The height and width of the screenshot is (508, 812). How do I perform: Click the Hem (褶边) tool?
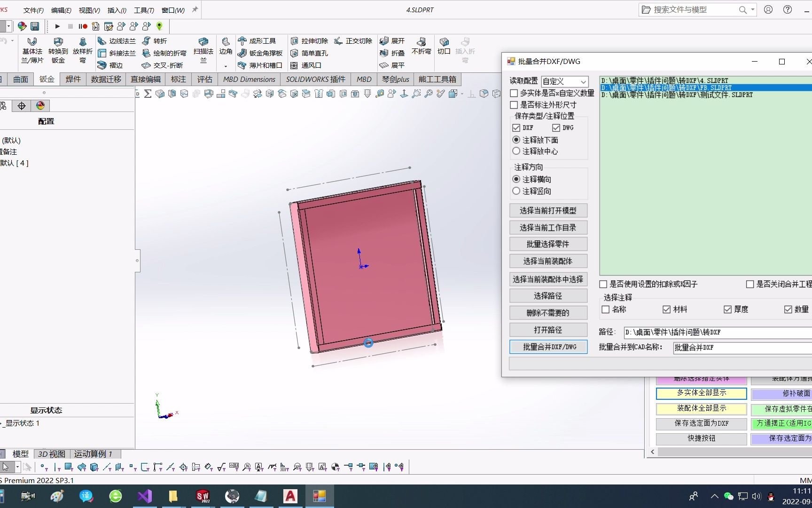(x=110, y=65)
